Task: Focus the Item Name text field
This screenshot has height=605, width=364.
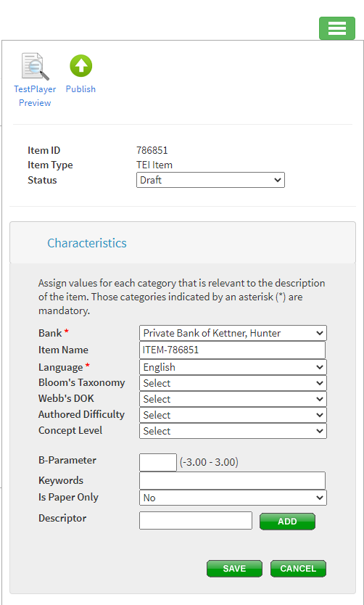Action: [233, 350]
